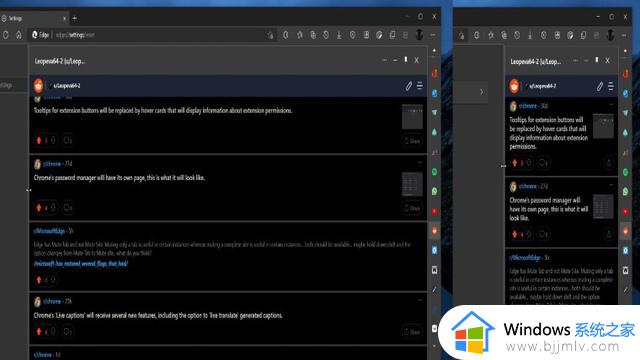Open the hamburger menu in the wider Reddit panel header
Image resolution: width=640 pixels, height=360 pixels.
pyautogui.click(x=420, y=86)
